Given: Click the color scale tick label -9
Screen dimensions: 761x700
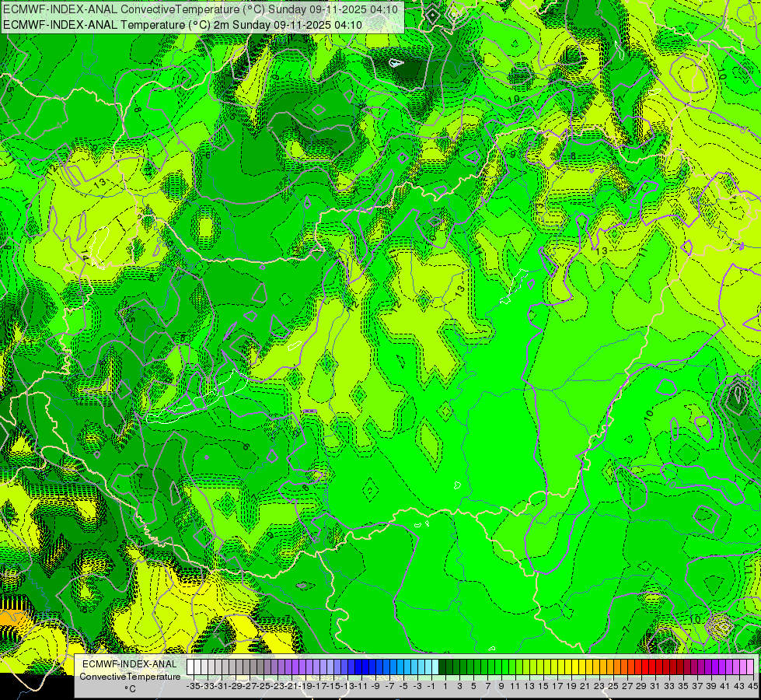Looking at the screenshot, I should [376, 687].
